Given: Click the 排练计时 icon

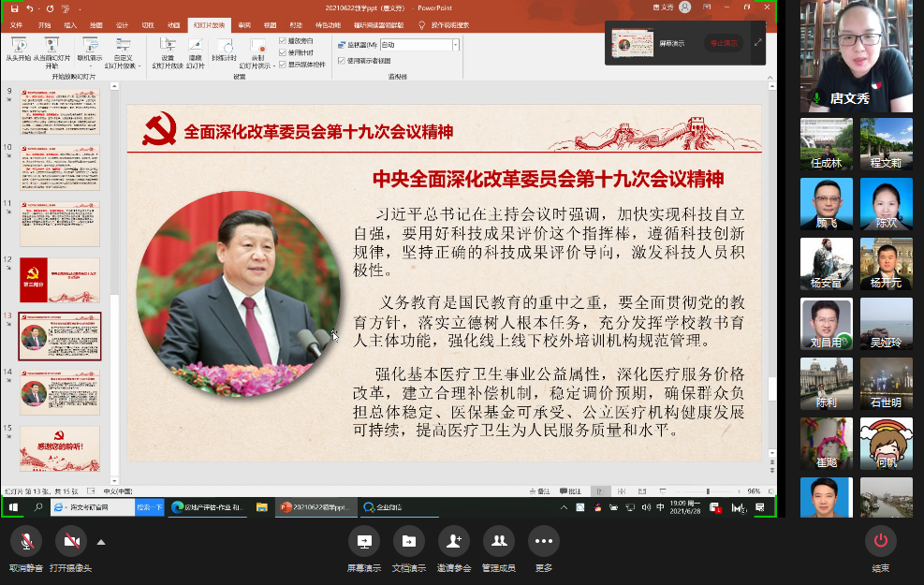Looking at the screenshot, I should (x=225, y=46).
